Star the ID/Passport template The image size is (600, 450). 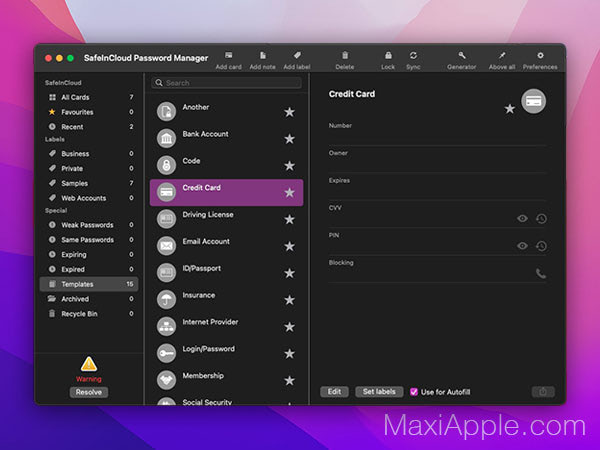point(289,273)
